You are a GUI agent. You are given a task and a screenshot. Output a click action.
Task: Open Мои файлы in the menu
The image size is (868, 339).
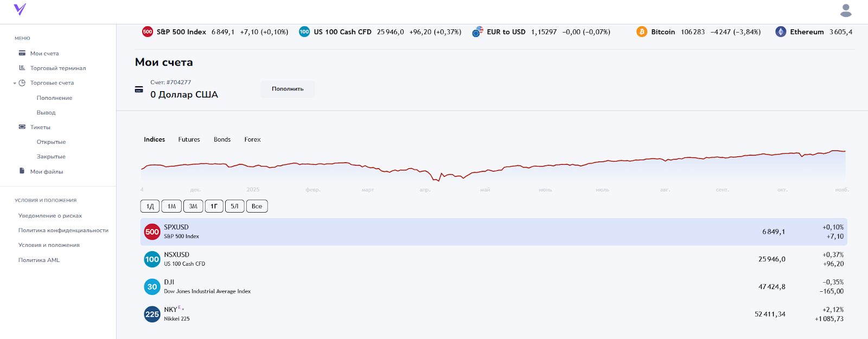[47, 171]
